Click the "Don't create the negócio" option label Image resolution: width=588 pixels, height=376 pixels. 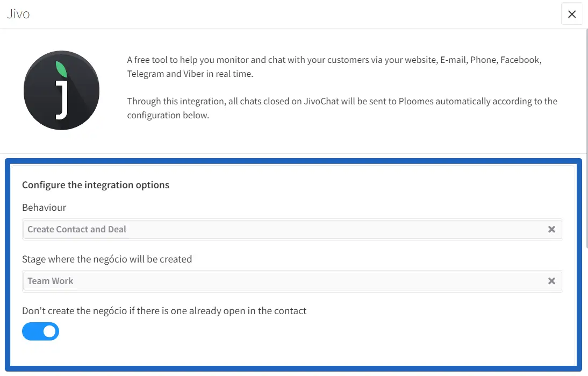(x=164, y=310)
